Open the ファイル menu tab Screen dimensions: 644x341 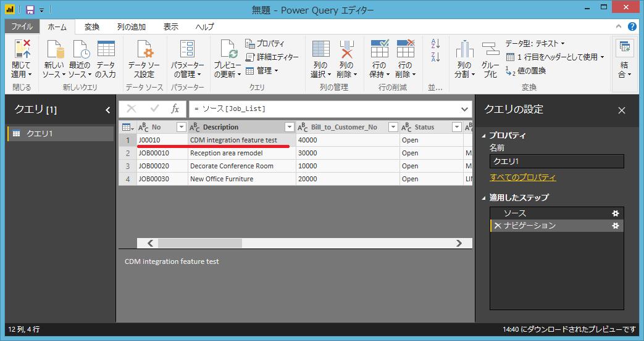22,27
